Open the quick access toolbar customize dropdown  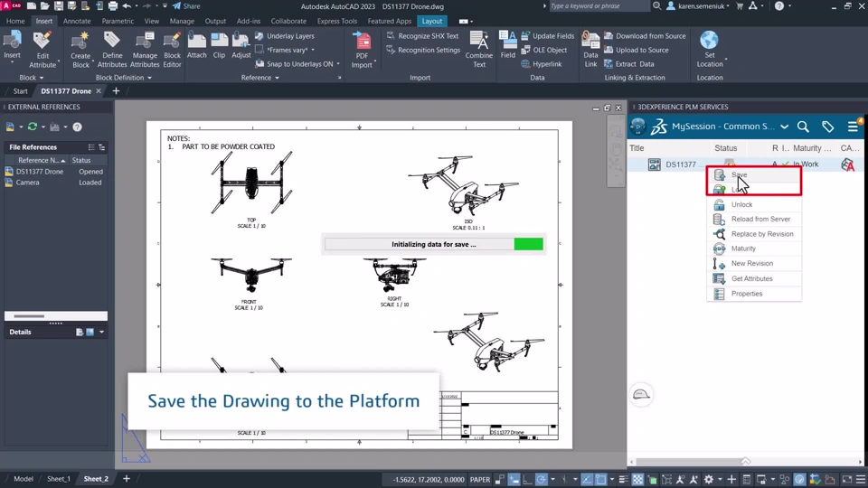coord(165,6)
